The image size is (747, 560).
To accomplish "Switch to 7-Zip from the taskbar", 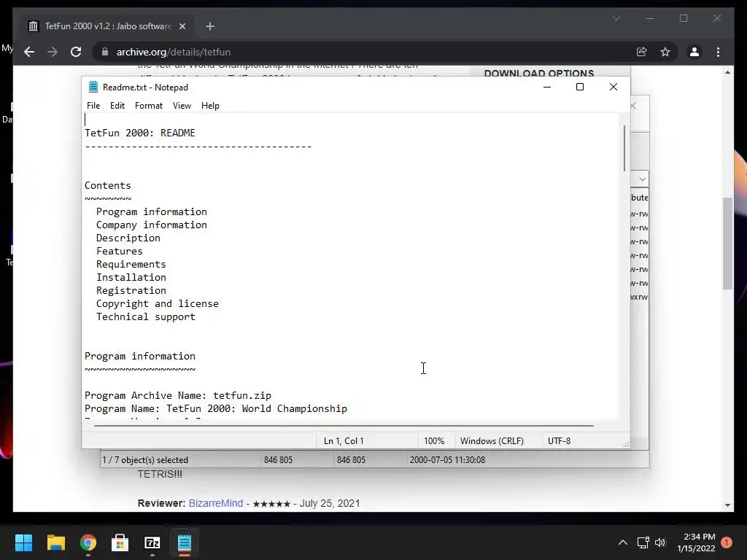I will click(152, 542).
